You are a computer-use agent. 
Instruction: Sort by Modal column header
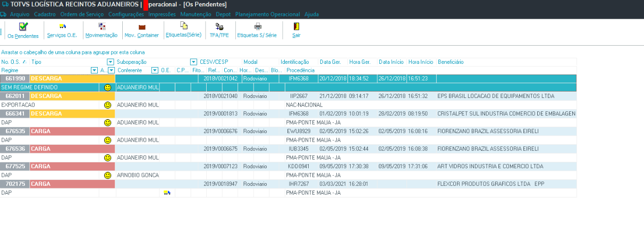260,62
